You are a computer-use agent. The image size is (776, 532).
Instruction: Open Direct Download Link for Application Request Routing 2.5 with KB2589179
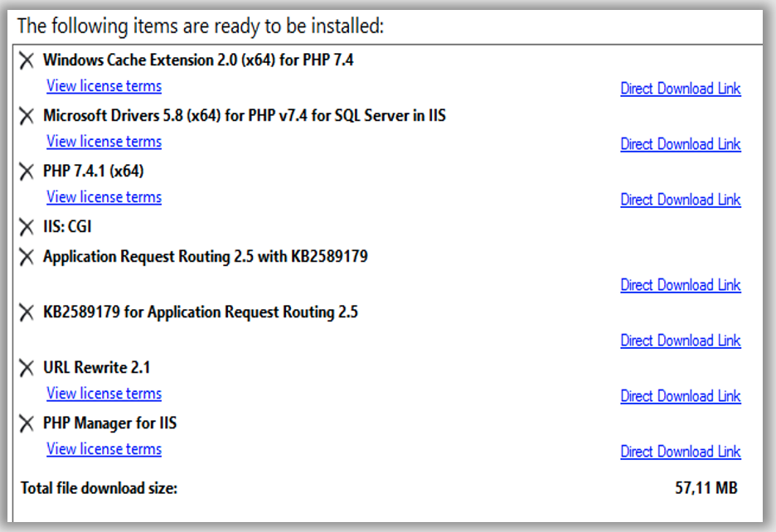point(681,285)
